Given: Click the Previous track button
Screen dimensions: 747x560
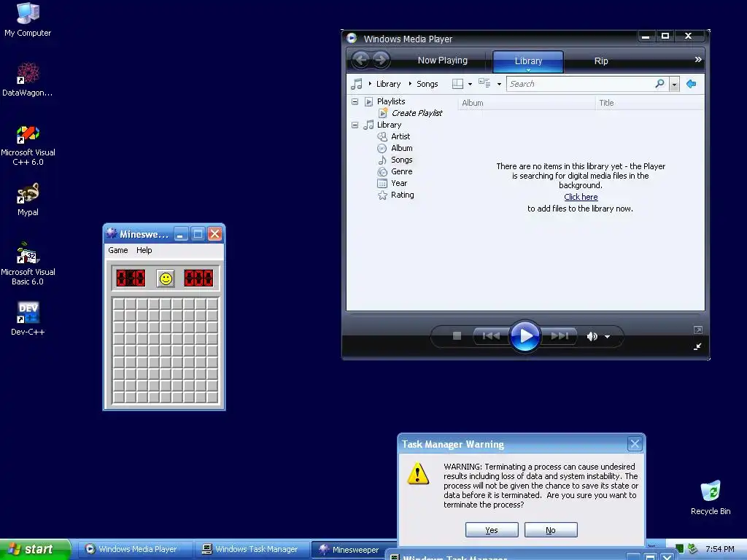Looking at the screenshot, I should point(491,336).
